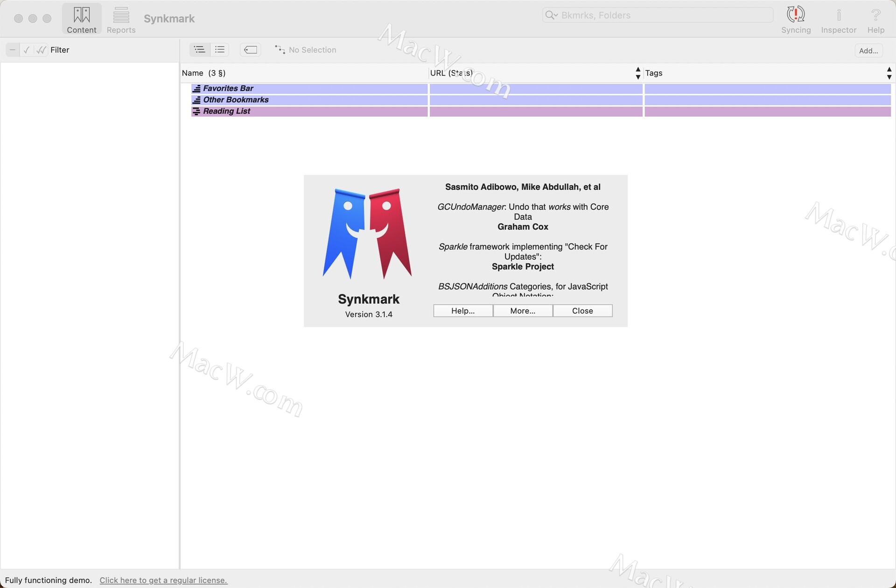Click the Filter label
The height and width of the screenshot is (588, 896).
60,50
